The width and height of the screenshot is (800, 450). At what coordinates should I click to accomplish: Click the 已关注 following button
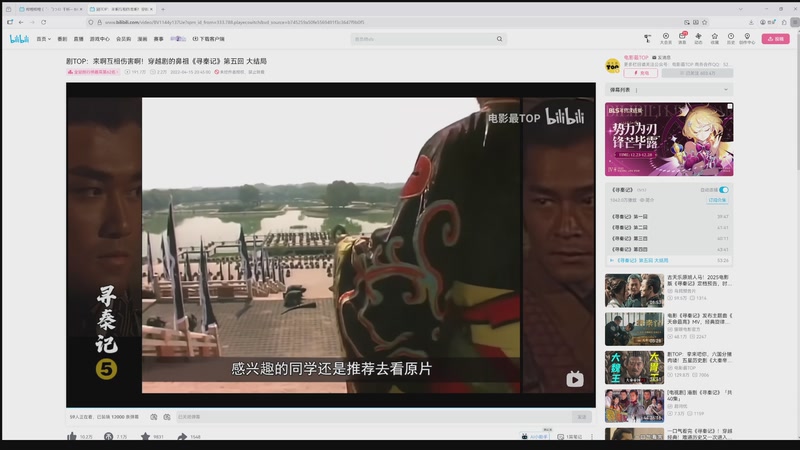697,73
